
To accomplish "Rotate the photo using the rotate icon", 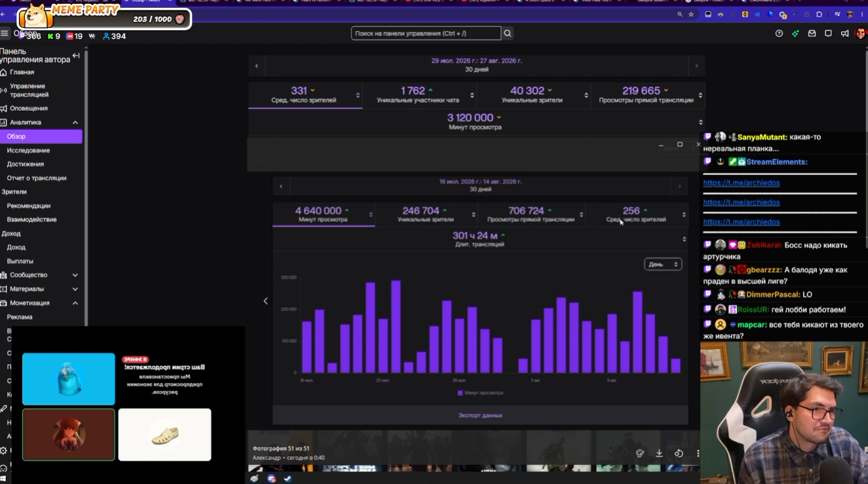I will (679, 453).
